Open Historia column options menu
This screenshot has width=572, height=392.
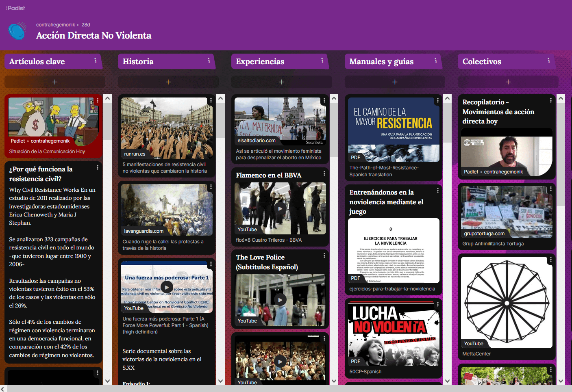(x=209, y=61)
